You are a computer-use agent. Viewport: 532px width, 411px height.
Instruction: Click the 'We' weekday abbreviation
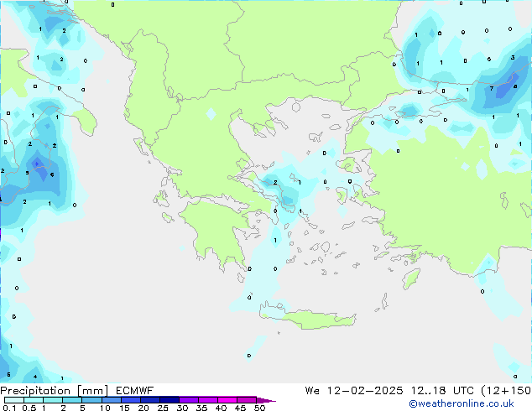(312, 391)
